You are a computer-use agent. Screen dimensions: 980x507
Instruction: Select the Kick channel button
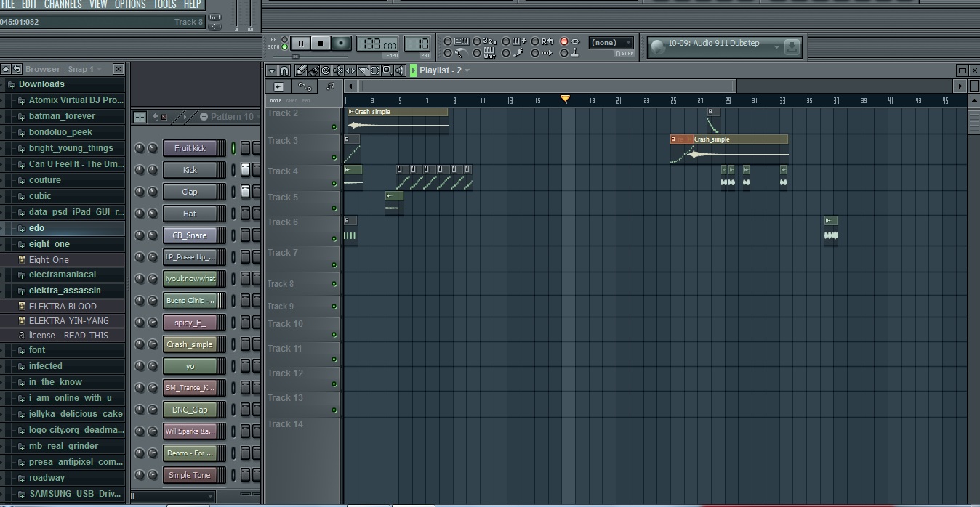click(190, 170)
